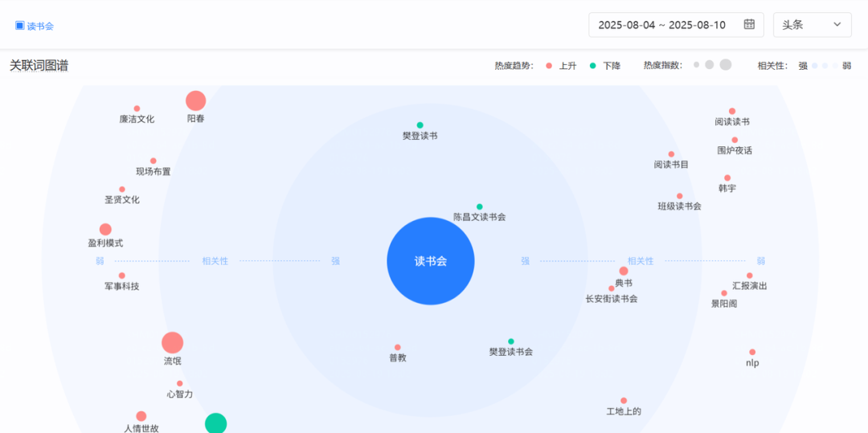Click the 普教 node dot
This screenshot has width=868, height=433.
click(398, 347)
